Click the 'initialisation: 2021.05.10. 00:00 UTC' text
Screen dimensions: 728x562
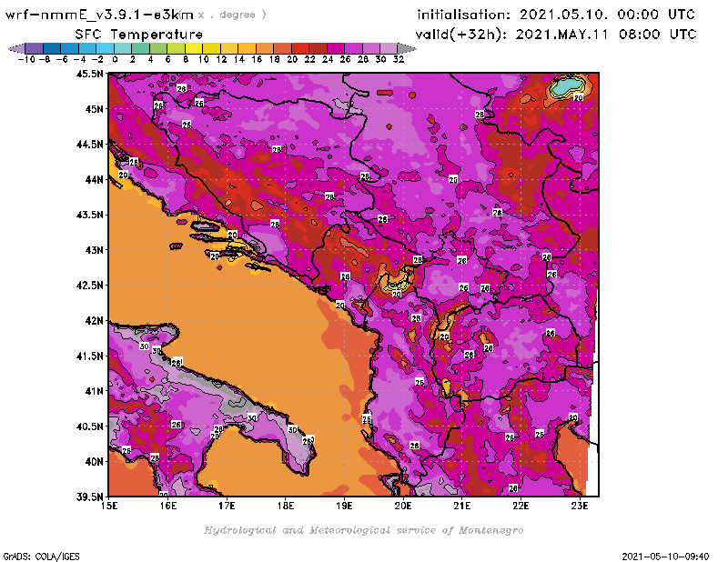[556, 15]
